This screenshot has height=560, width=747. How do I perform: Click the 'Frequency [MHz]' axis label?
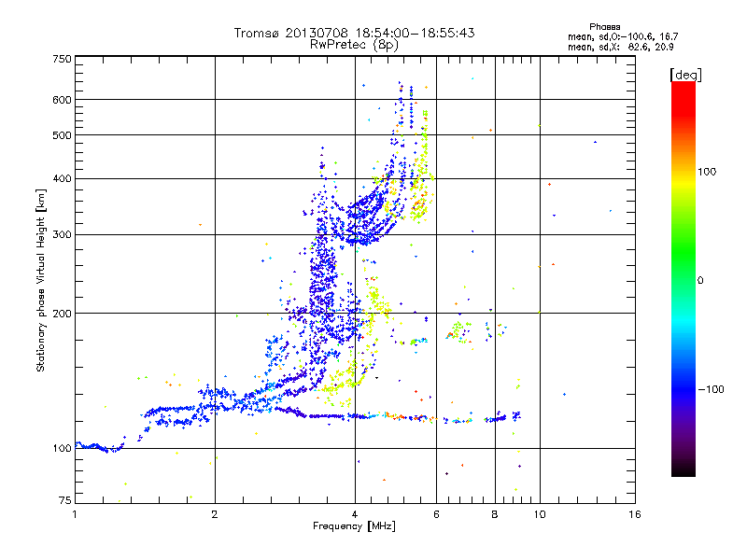[x=354, y=526]
